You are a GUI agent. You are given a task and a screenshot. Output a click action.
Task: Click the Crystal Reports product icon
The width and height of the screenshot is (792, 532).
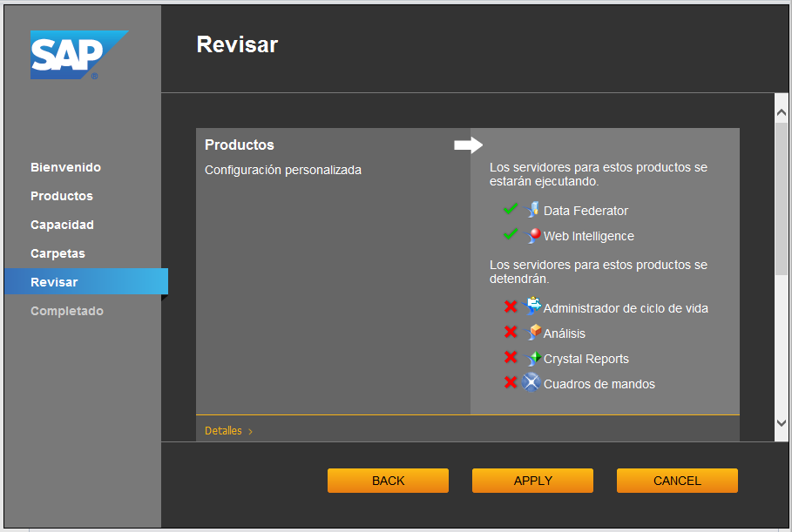533,358
